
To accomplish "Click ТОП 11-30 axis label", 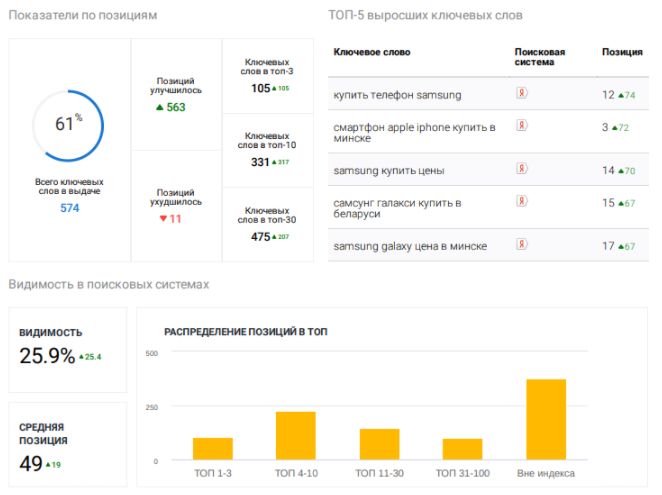I will point(380,473).
